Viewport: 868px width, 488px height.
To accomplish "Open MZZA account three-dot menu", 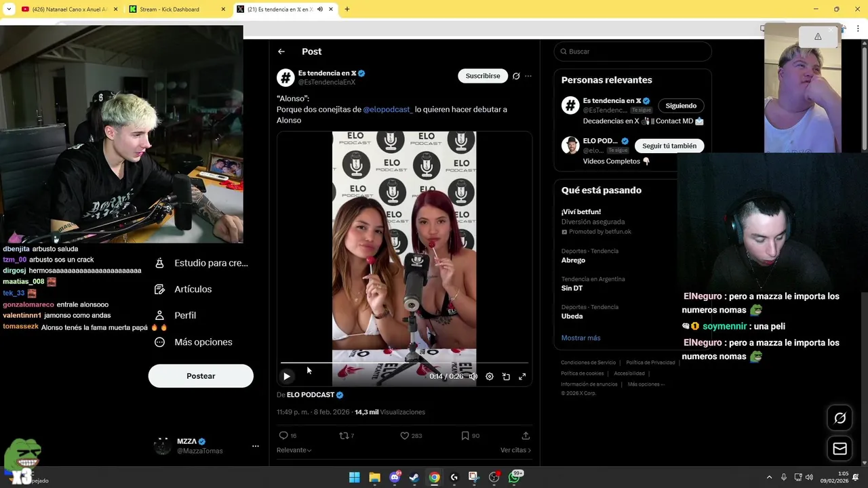I will tap(256, 446).
